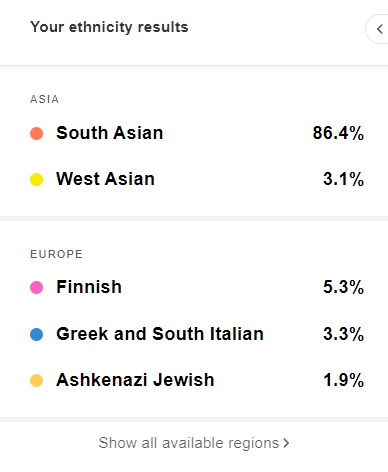The width and height of the screenshot is (388, 472).
Task: Click the 5.3% Finnish percentage
Action: [344, 287]
